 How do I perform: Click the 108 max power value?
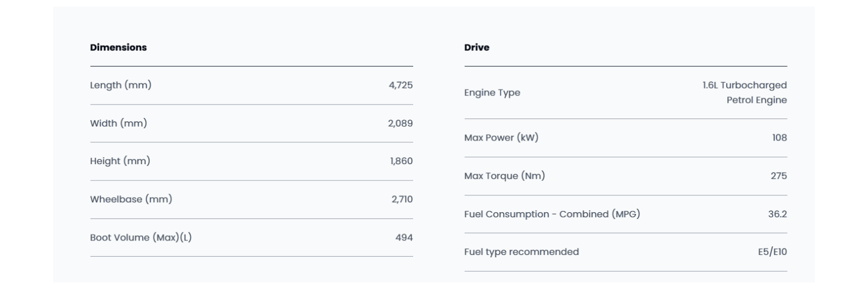point(779,138)
